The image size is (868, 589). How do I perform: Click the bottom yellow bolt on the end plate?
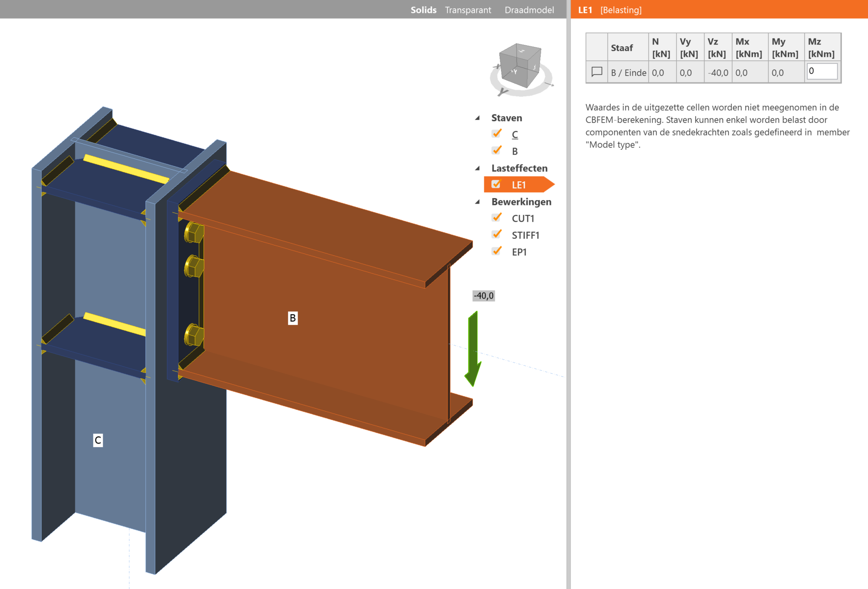[194, 335]
